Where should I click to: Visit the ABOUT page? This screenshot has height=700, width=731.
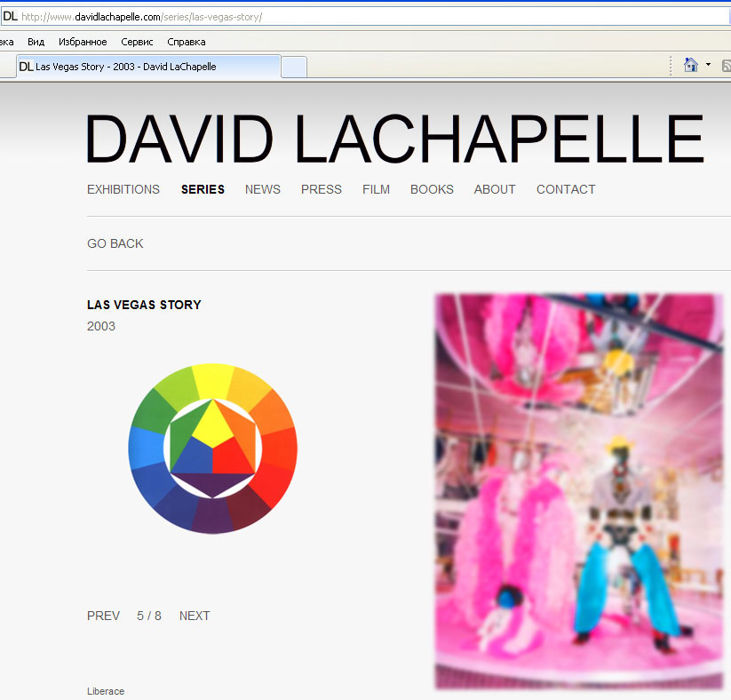[x=495, y=189]
